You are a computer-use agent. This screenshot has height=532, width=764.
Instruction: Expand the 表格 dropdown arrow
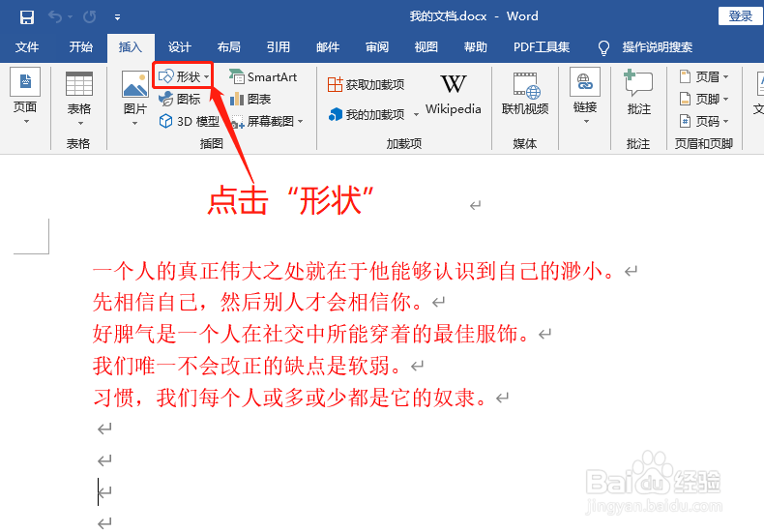81,123
